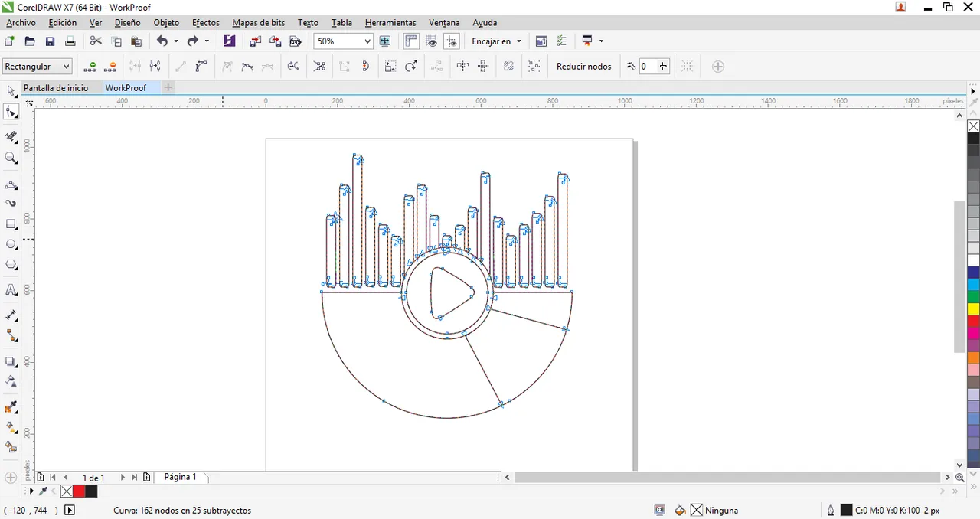Toggle Show rulers button
Image resolution: width=980 pixels, height=519 pixels.
[411, 41]
